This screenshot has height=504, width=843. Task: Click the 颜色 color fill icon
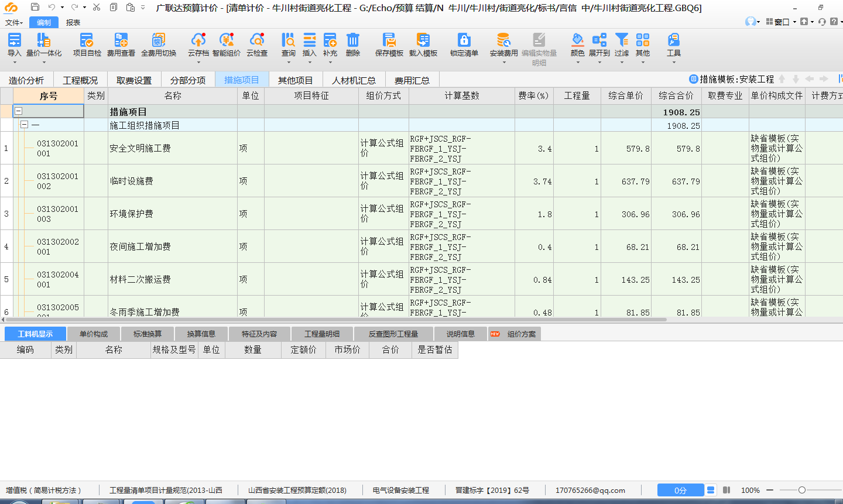[x=578, y=40]
